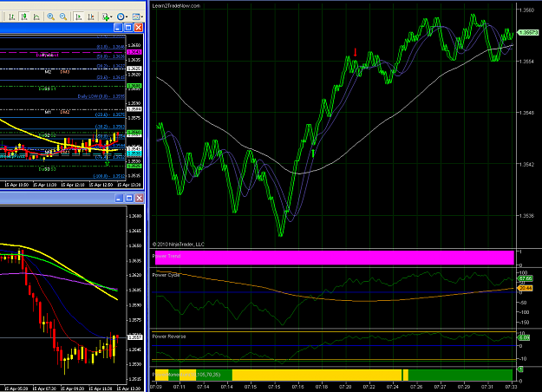Click the 07:33 time axis label
Viewport: 542px width, 392px height.
pos(512,387)
